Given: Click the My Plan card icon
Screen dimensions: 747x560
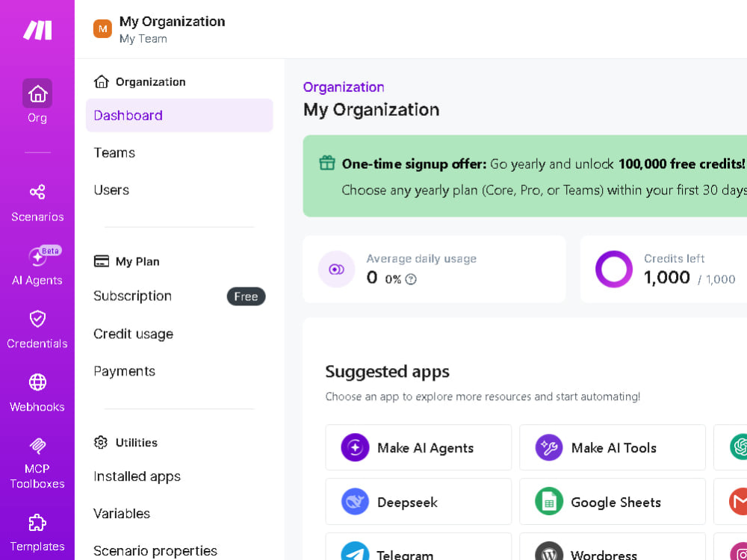Looking at the screenshot, I should click(x=101, y=261).
